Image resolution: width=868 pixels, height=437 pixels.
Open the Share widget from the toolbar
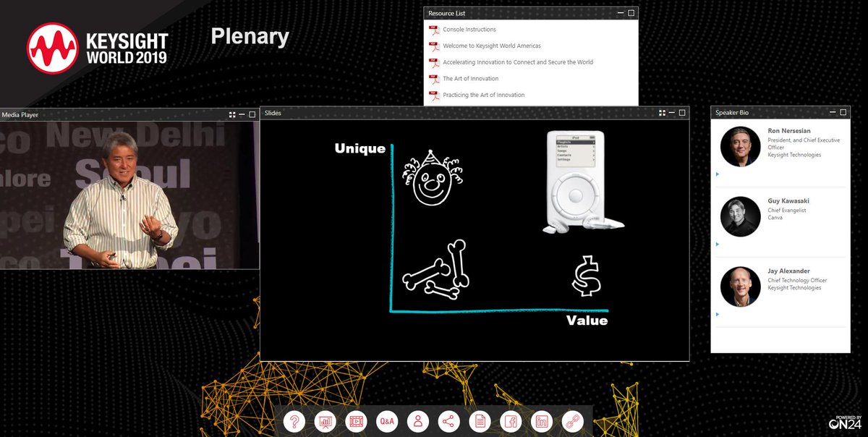click(448, 421)
